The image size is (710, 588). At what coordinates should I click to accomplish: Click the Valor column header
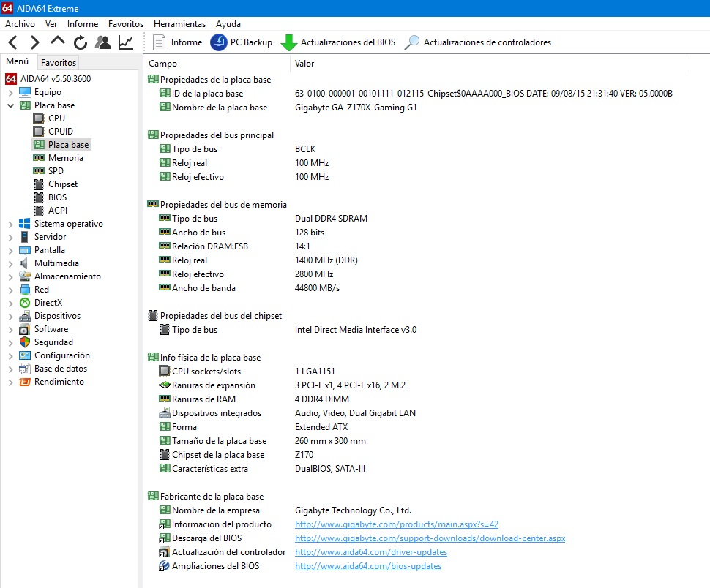tap(304, 64)
